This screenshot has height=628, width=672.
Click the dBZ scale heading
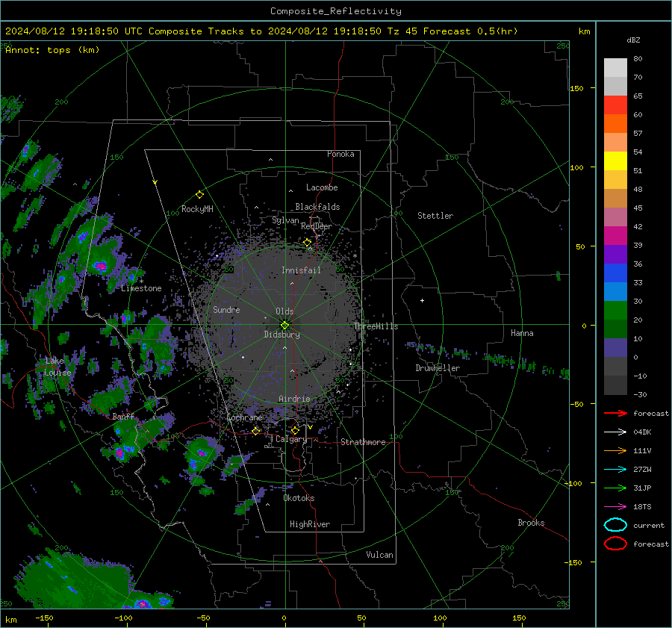coord(633,40)
